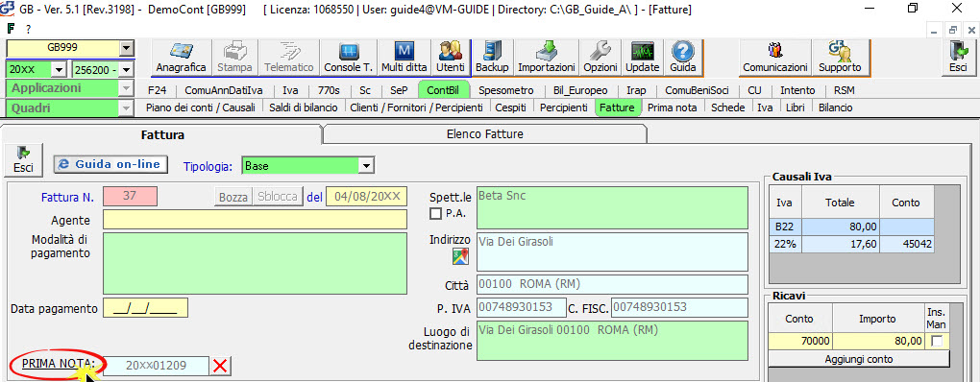
Task: Open Multi ditta module
Action: pyautogui.click(x=404, y=58)
